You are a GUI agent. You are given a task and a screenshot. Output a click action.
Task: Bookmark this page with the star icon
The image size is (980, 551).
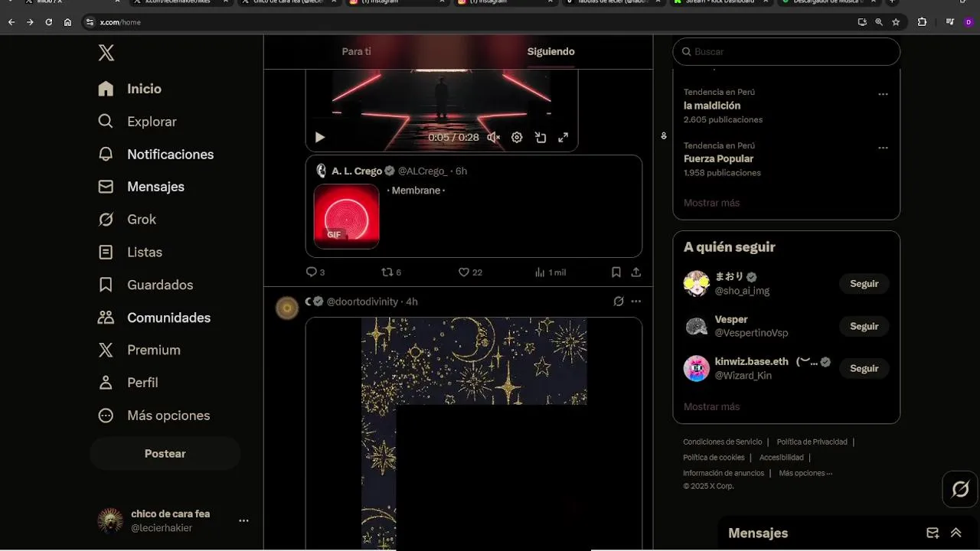click(896, 22)
